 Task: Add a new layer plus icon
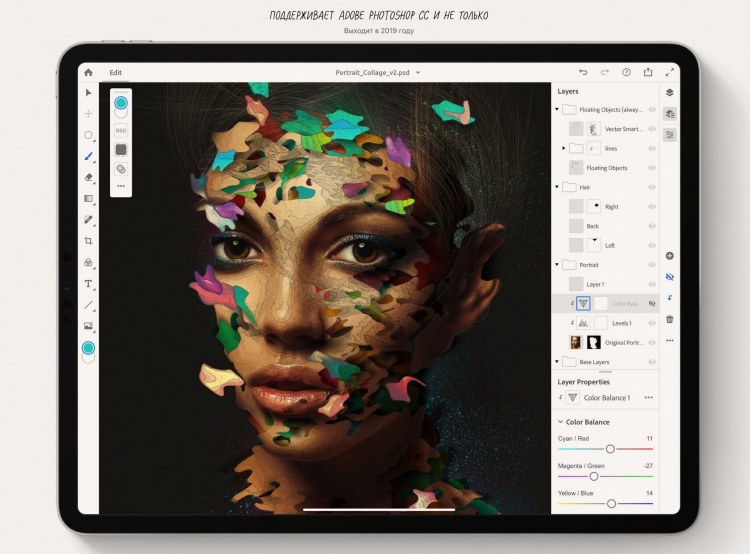670,256
